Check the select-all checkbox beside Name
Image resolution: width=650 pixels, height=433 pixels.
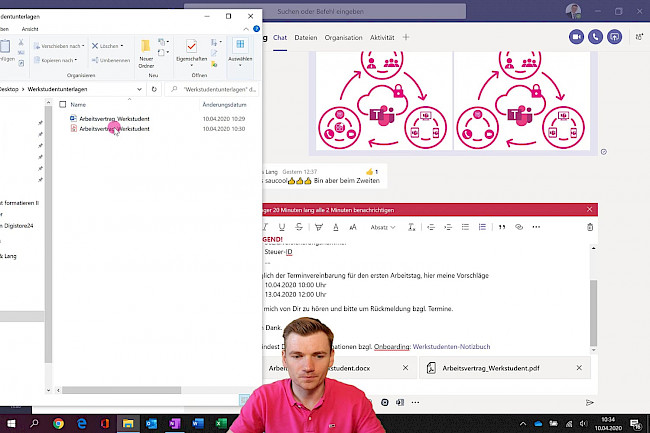[63, 104]
